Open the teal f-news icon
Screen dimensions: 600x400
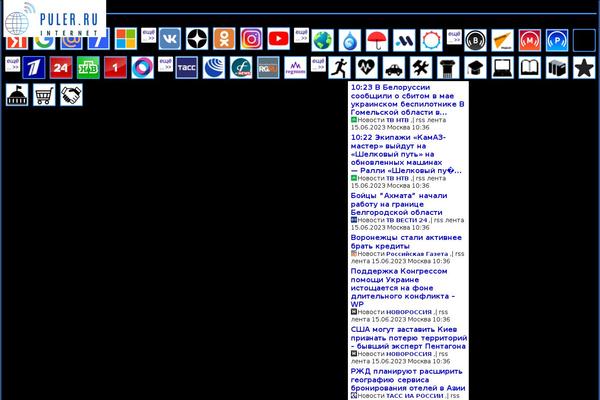(241, 68)
